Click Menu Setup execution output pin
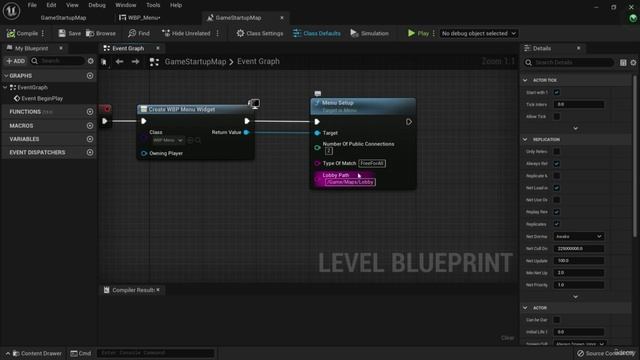 [409, 122]
